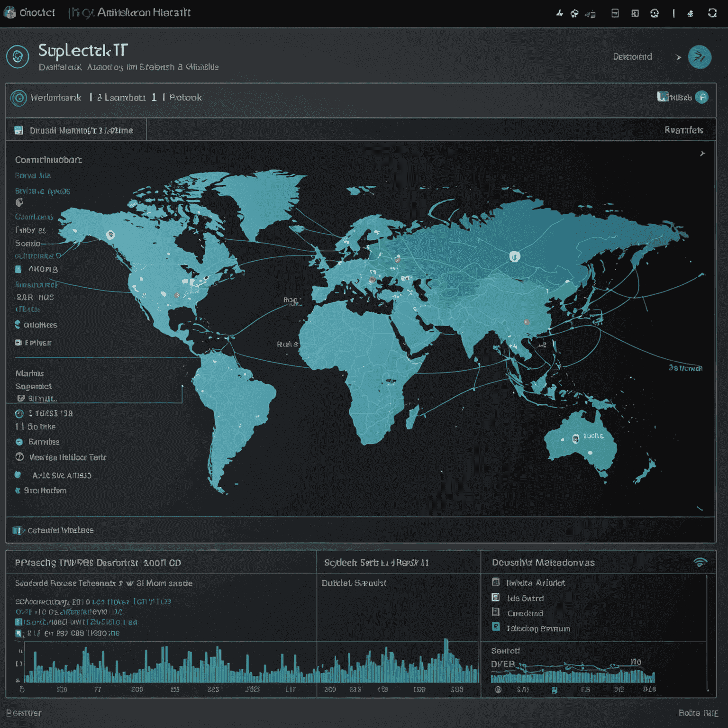Expand the Cornrnclnuobarc section header
The width and height of the screenshot is (728, 728).
[48, 160]
